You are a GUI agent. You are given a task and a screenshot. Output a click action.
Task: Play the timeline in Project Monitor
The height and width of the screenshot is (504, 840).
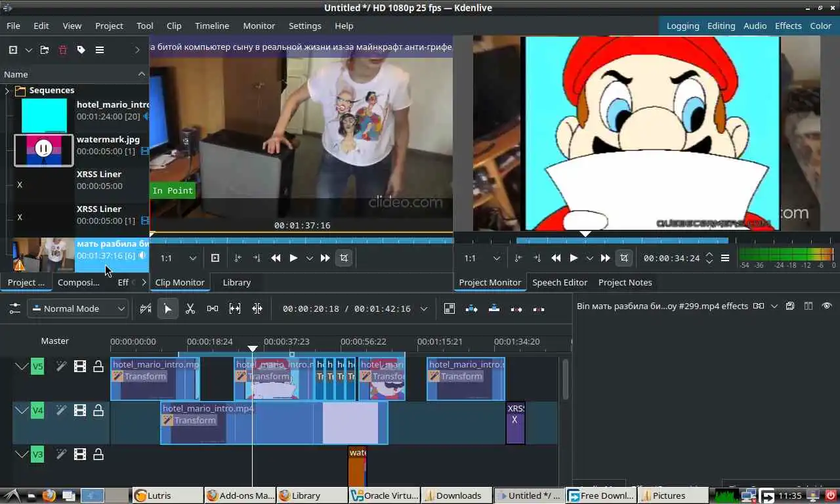click(x=574, y=259)
